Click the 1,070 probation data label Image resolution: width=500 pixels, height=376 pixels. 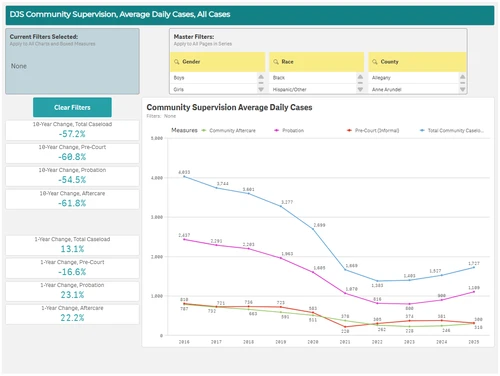coord(351,289)
